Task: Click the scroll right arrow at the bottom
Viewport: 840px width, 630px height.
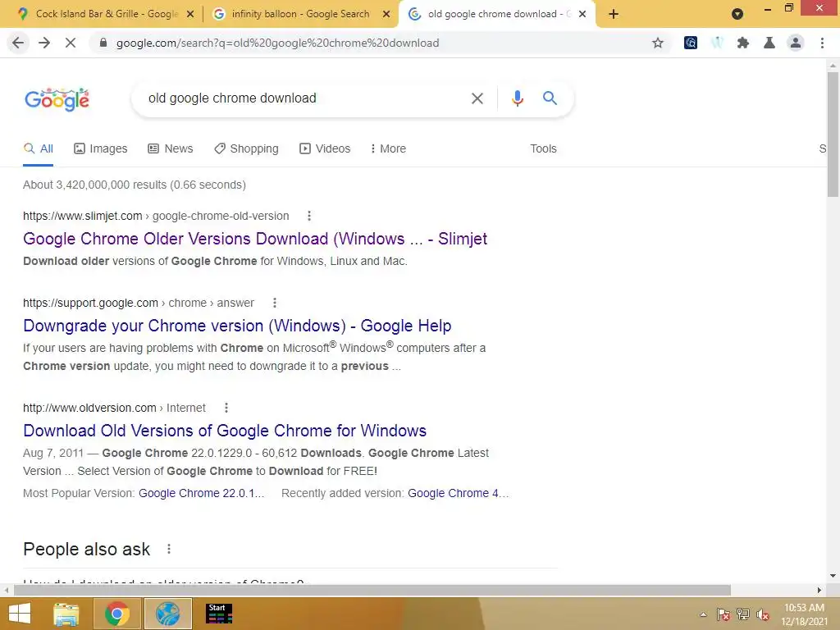Action: 819,591
